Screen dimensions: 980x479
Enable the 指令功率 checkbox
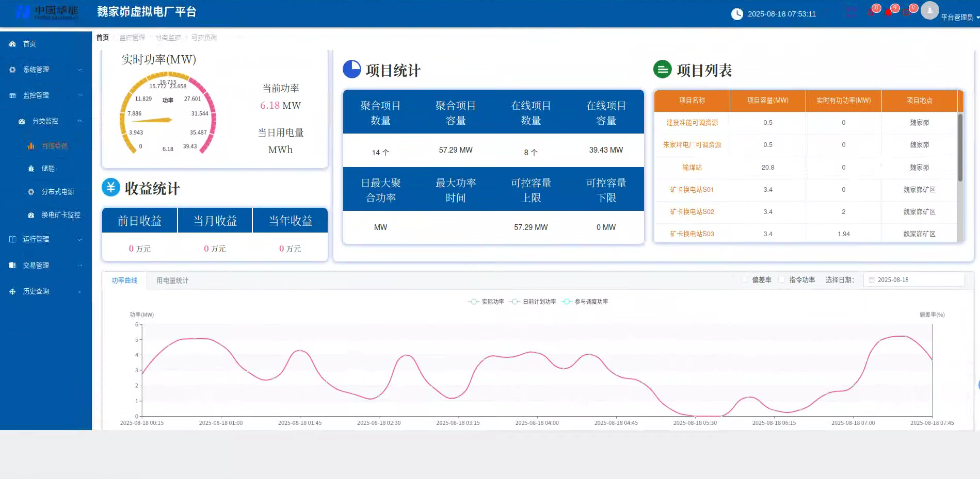783,279
